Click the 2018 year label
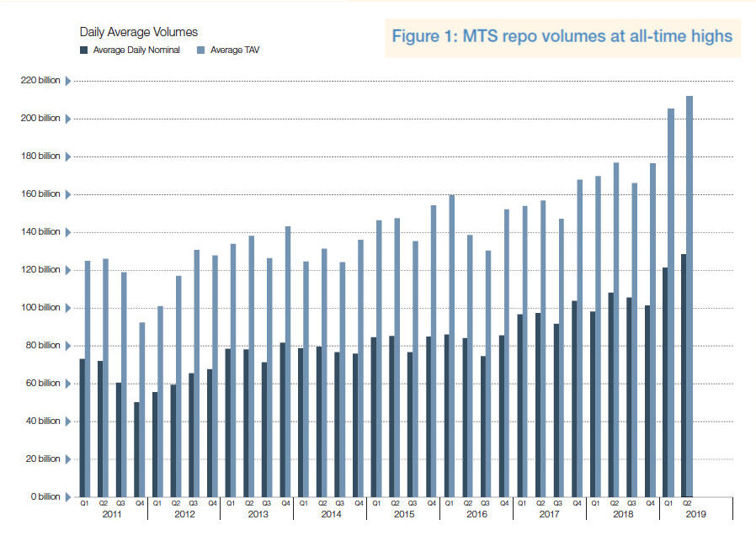The image size is (756, 546). [x=623, y=514]
